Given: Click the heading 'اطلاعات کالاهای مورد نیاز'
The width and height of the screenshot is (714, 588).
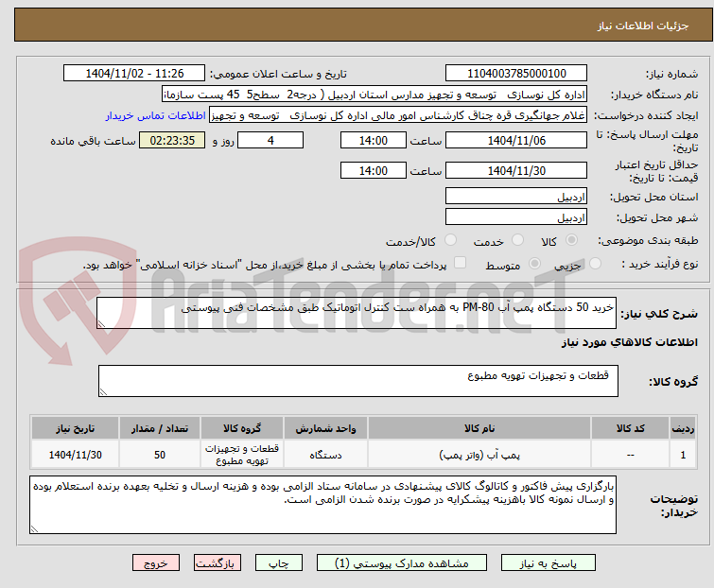Looking at the screenshot, I should pos(629,342).
